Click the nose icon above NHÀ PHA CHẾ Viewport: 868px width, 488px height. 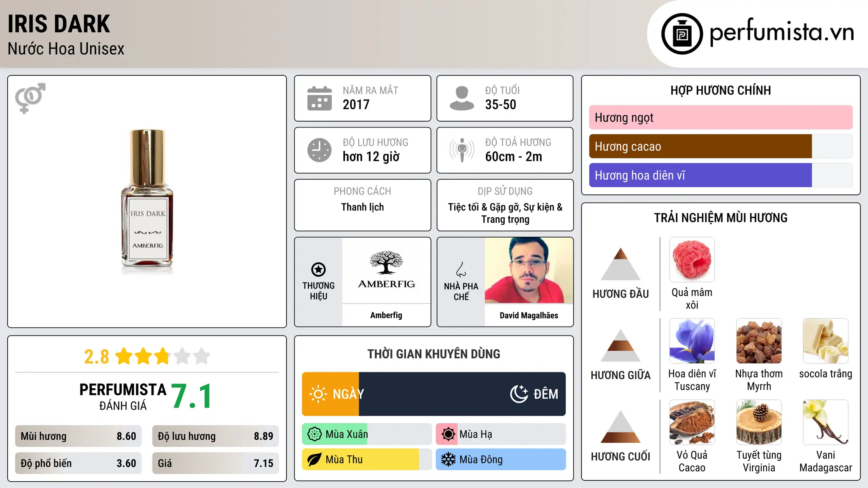pos(461,269)
